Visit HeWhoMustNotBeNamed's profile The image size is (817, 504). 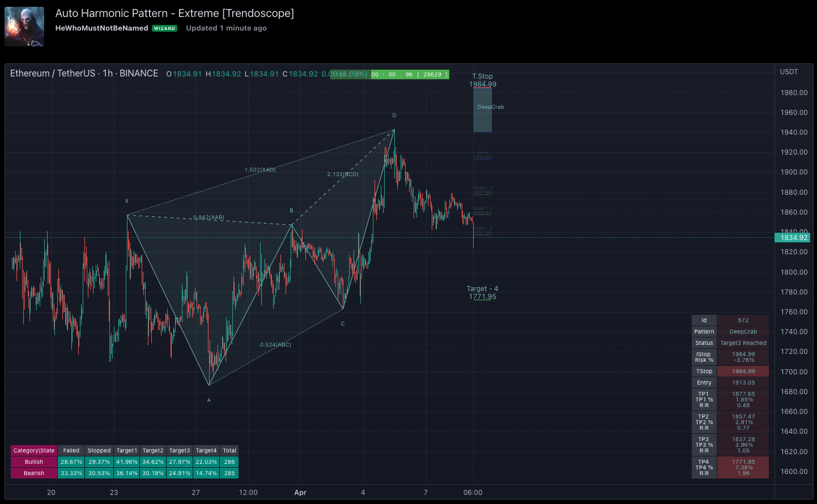[102, 28]
